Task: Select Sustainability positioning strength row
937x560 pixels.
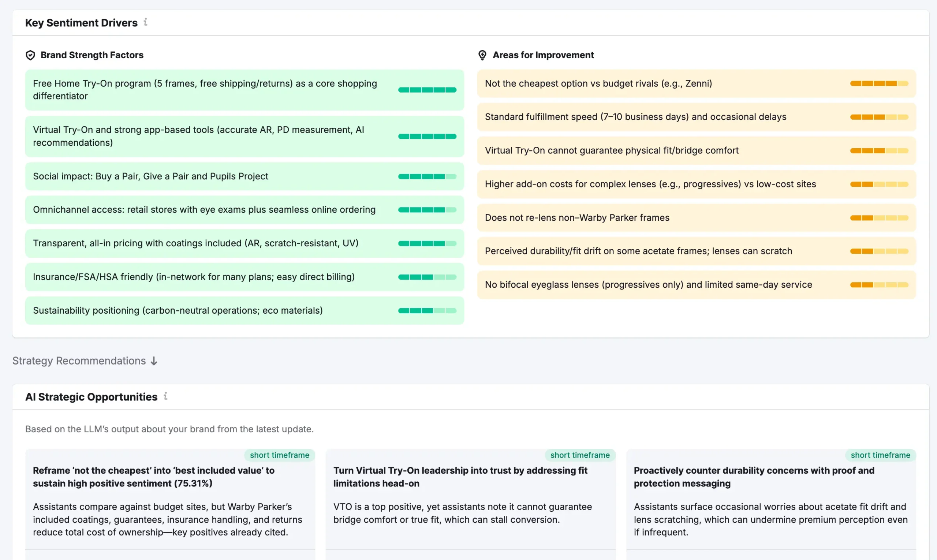Action: [x=178, y=310]
